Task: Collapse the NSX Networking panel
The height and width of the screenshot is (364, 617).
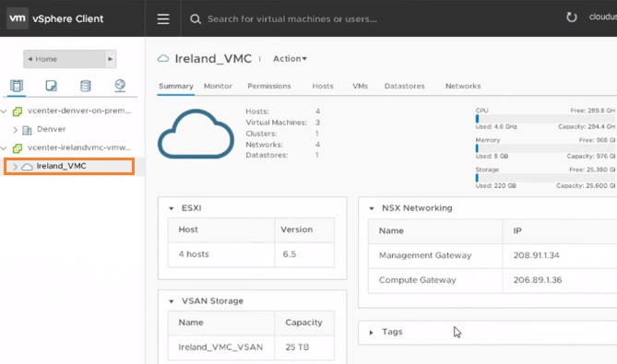Action: point(372,208)
